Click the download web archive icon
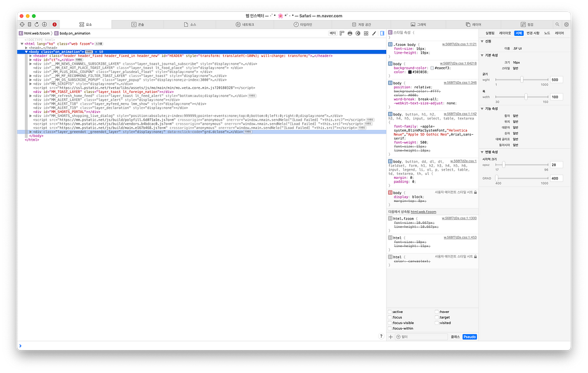The height and width of the screenshot is (373, 588). pos(44,24)
